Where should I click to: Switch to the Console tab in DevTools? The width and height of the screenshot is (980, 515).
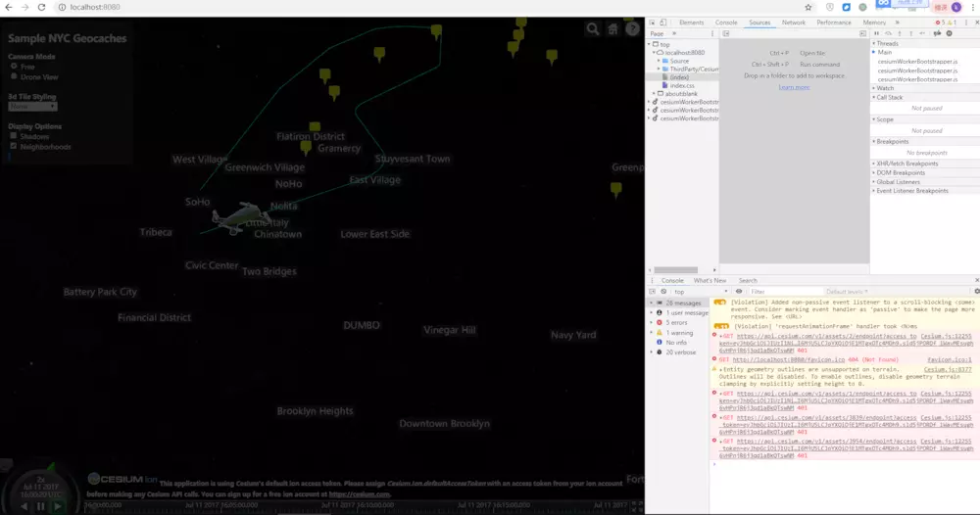point(725,23)
